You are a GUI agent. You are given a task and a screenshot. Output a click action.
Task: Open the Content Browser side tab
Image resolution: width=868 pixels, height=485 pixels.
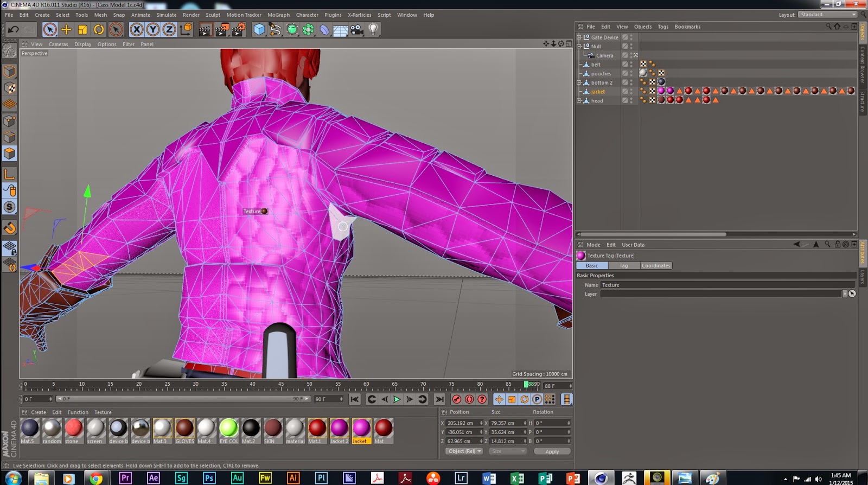pos(863,64)
